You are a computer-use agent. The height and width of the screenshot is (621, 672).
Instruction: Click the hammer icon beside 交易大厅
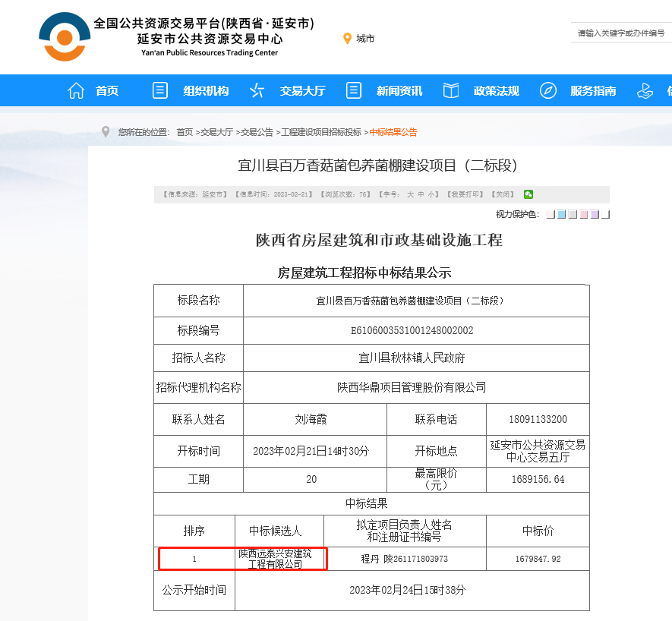point(256,90)
